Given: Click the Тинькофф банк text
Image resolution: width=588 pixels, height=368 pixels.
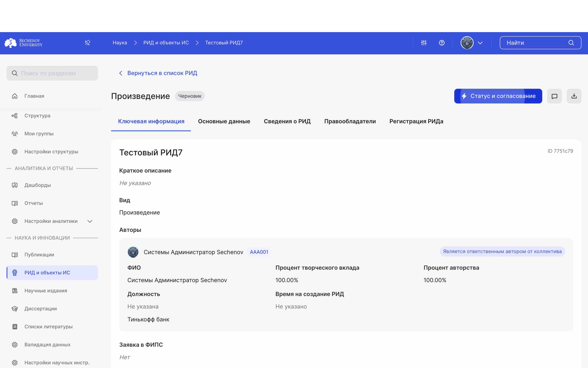Looking at the screenshot, I should (148, 320).
